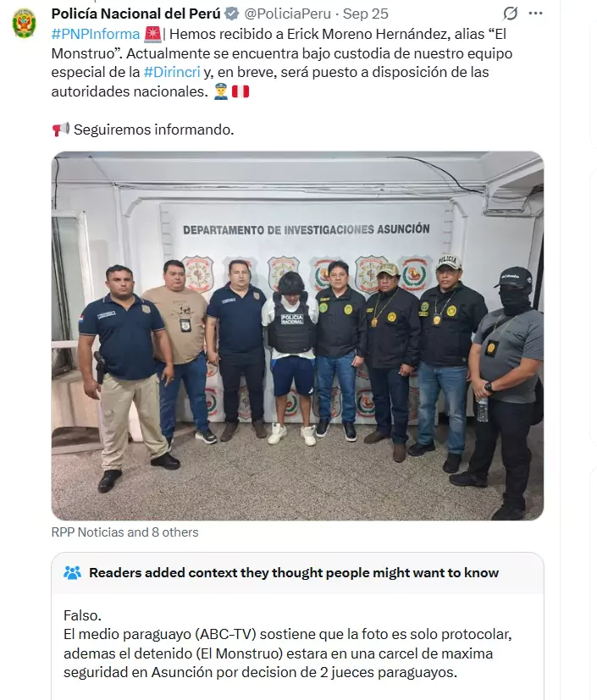View RPP Noticias and 8 others tagged

coord(124,532)
